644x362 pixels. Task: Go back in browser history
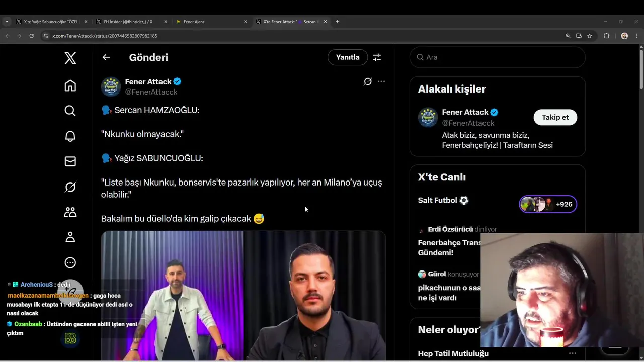(x=7, y=36)
